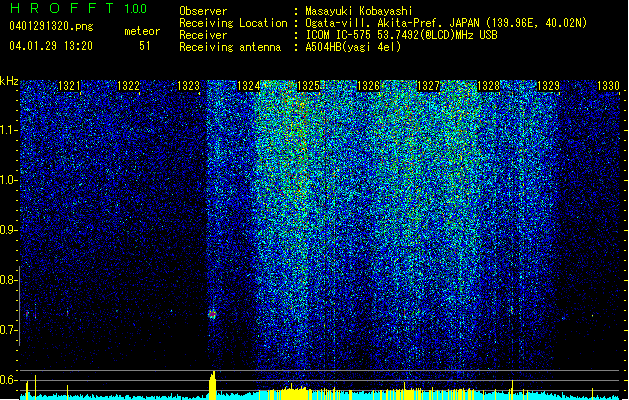This screenshot has height=400, width=629.
Task: Click observer name Masayuki Kobayashi
Action: [x=359, y=11]
